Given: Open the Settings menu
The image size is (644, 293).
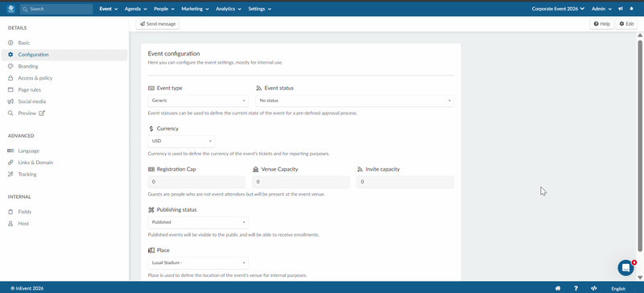Looking at the screenshot, I should [259, 9].
